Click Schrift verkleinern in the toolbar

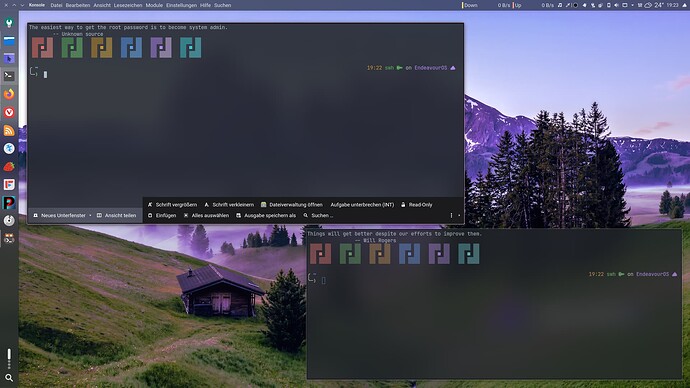[229, 205]
